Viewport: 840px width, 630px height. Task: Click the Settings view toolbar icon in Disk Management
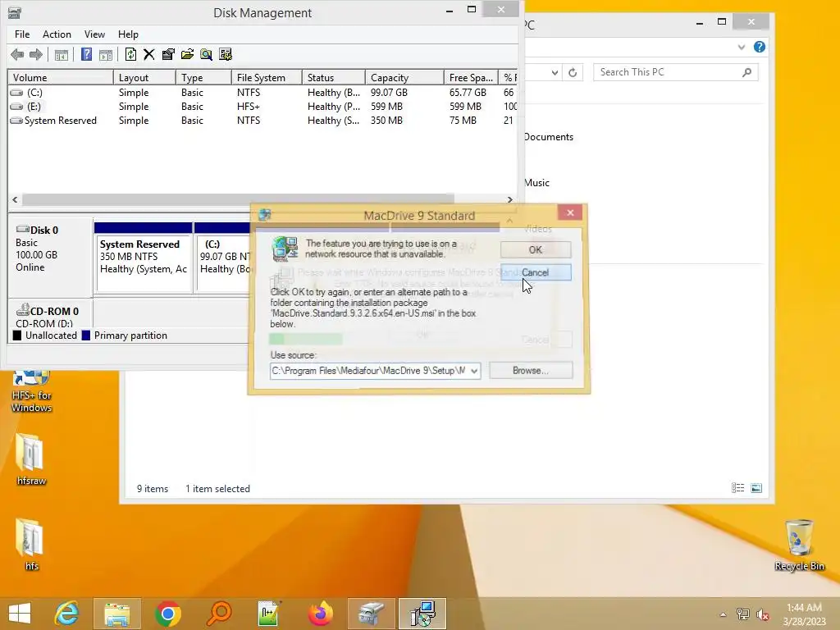(x=226, y=54)
